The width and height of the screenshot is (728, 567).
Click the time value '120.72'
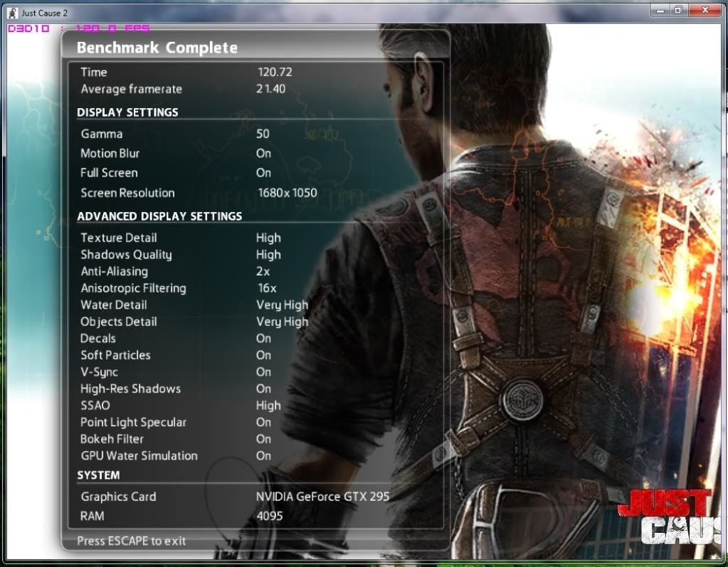point(275,72)
